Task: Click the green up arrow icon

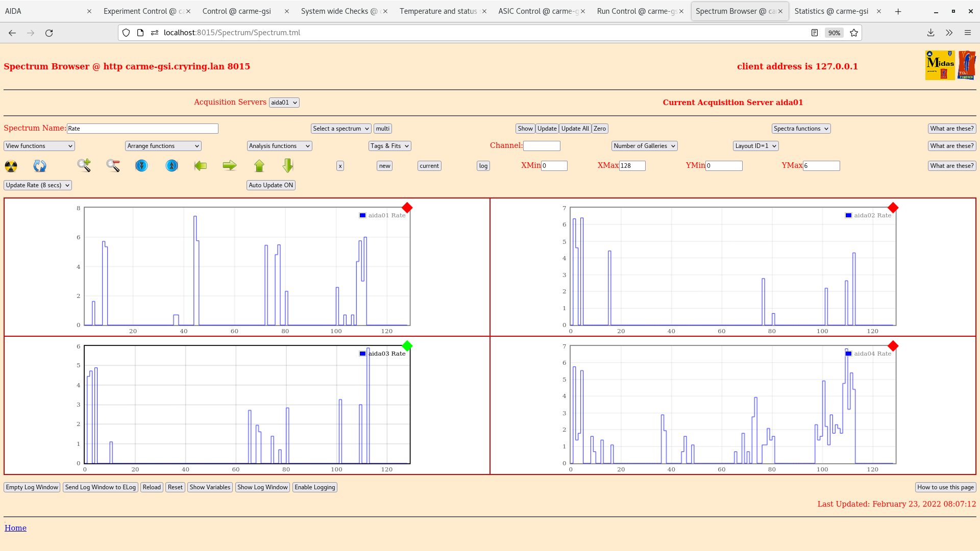Action: click(x=259, y=165)
